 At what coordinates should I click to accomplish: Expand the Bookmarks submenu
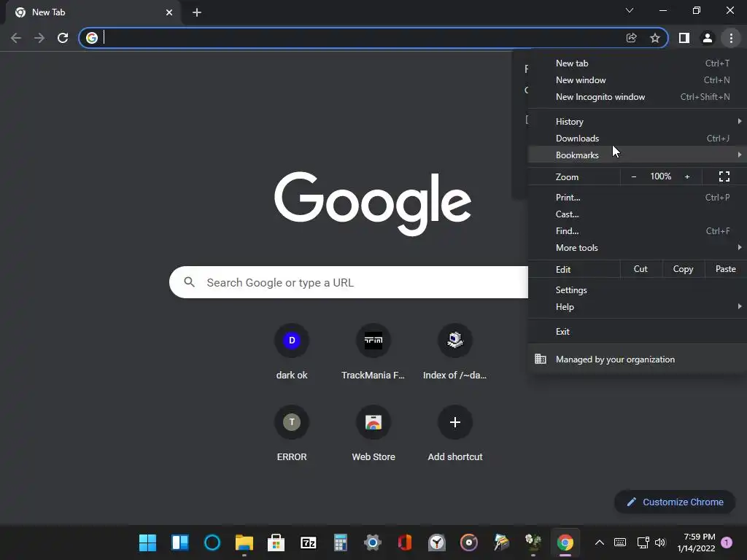coord(638,155)
